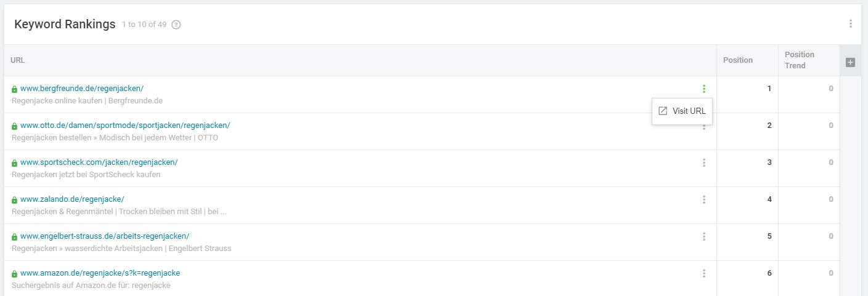This screenshot has width=868, height=296.
Task: Open the otto.de regenjacken URL link
Action: [x=125, y=126]
